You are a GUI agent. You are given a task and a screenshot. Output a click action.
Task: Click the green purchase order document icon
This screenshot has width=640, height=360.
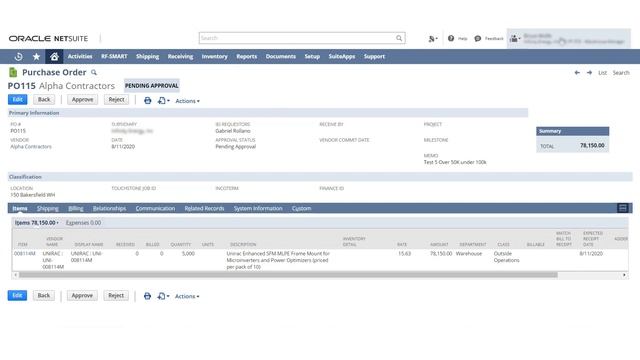(13, 72)
